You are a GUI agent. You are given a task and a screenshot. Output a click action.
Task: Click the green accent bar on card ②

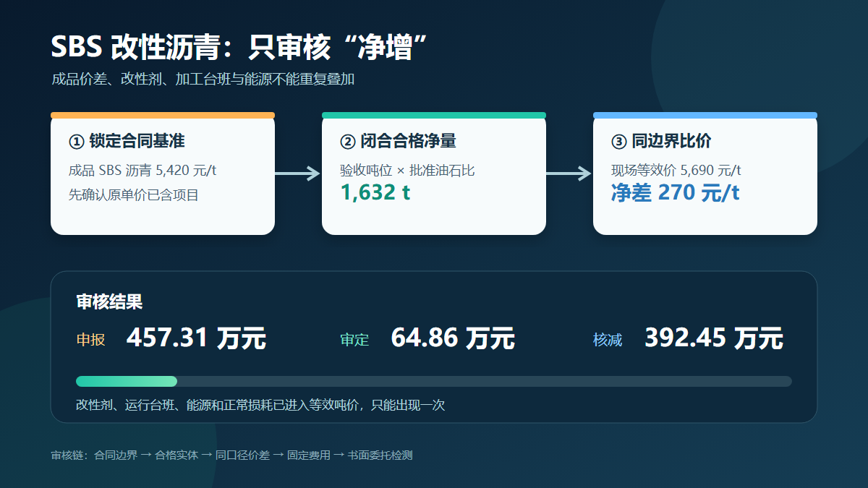coord(434,115)
